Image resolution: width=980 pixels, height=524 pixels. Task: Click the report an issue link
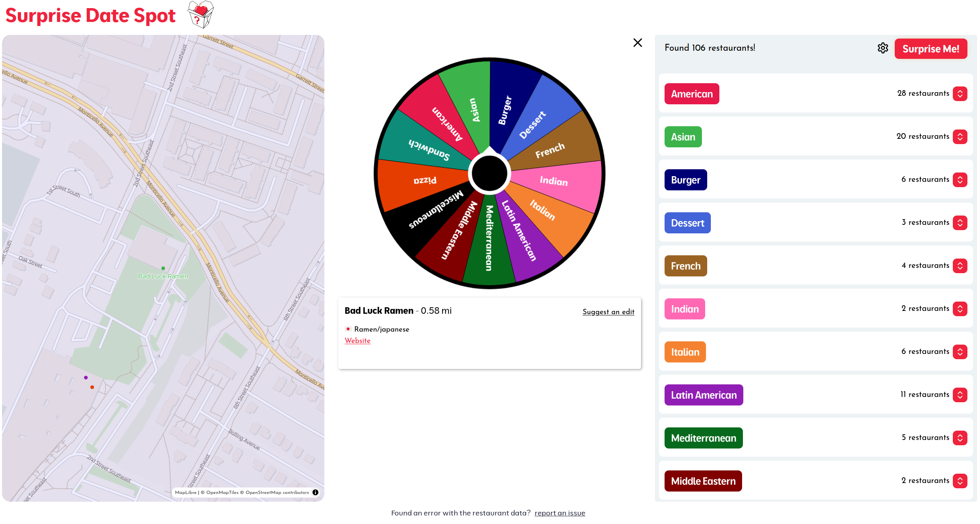click(x=559, y=513)
